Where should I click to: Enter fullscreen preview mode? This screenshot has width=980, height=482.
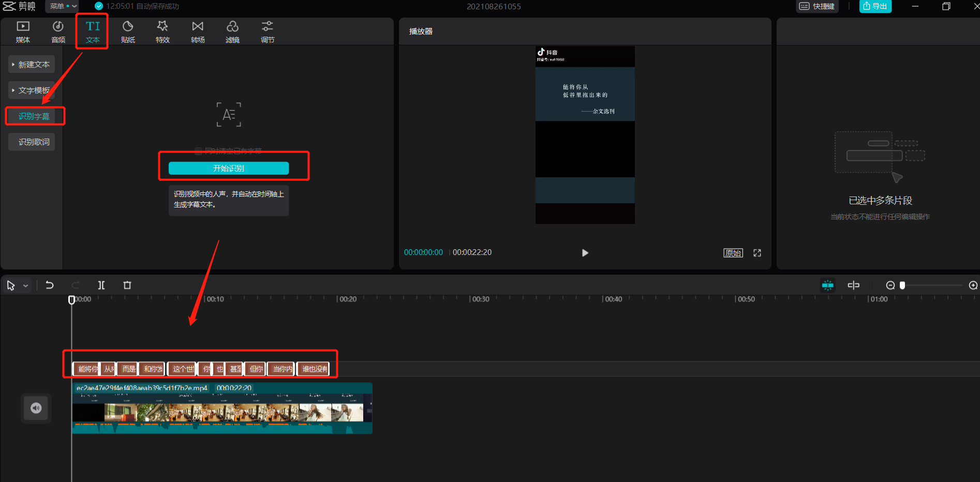[x=757, y=253]
